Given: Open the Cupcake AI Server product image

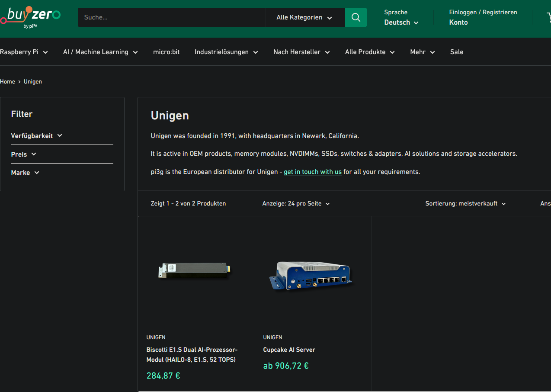Looking at the screenshot, I should pyautogui.click(x=311, y=276).
